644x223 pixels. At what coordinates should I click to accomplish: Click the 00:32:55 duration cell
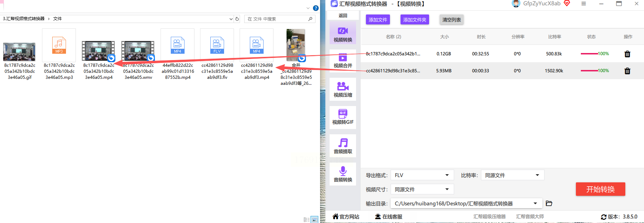click(x=480, y=54)
